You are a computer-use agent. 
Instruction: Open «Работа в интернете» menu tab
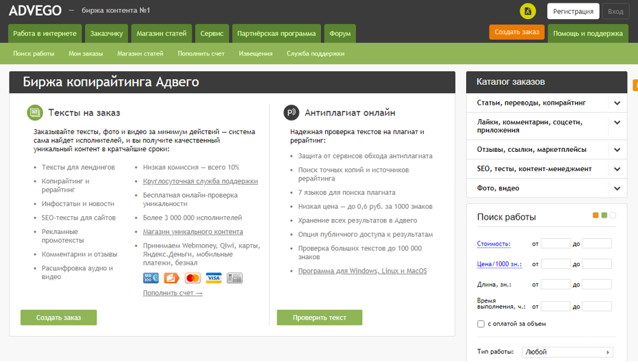(x=44, y=34)
